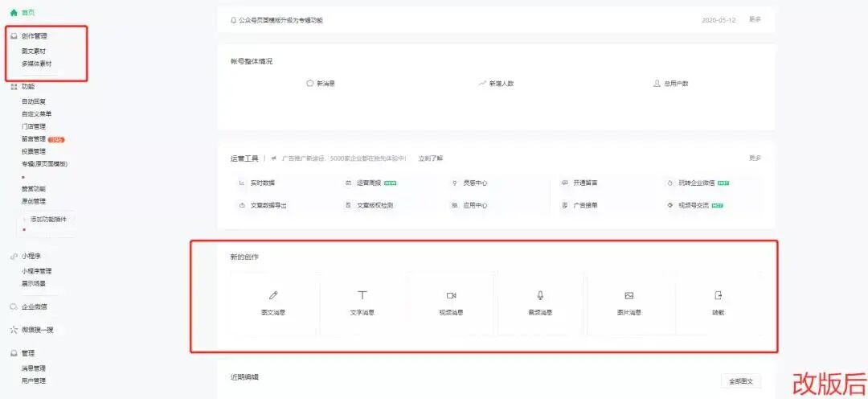The height and width of the screenshot is (399, 868).
Task: Create 视频消息 via the camera icon
Action: [x=451, y=295]
